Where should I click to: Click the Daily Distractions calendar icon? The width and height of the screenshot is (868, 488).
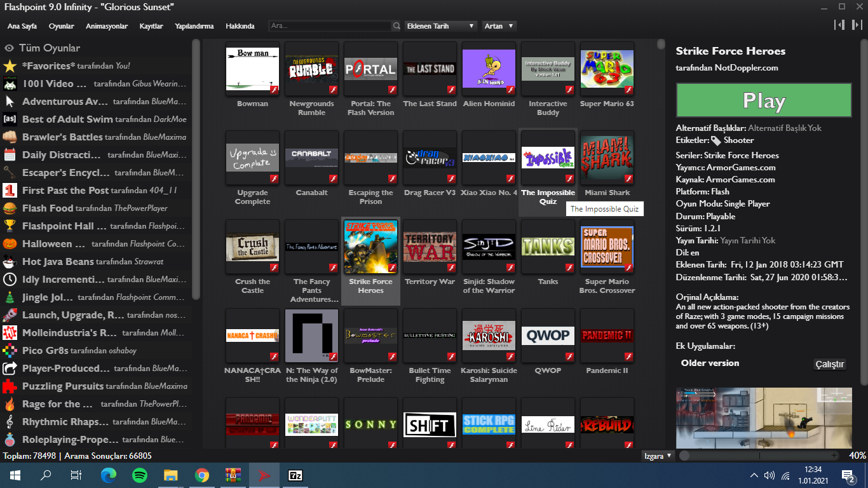pos(10,155)
